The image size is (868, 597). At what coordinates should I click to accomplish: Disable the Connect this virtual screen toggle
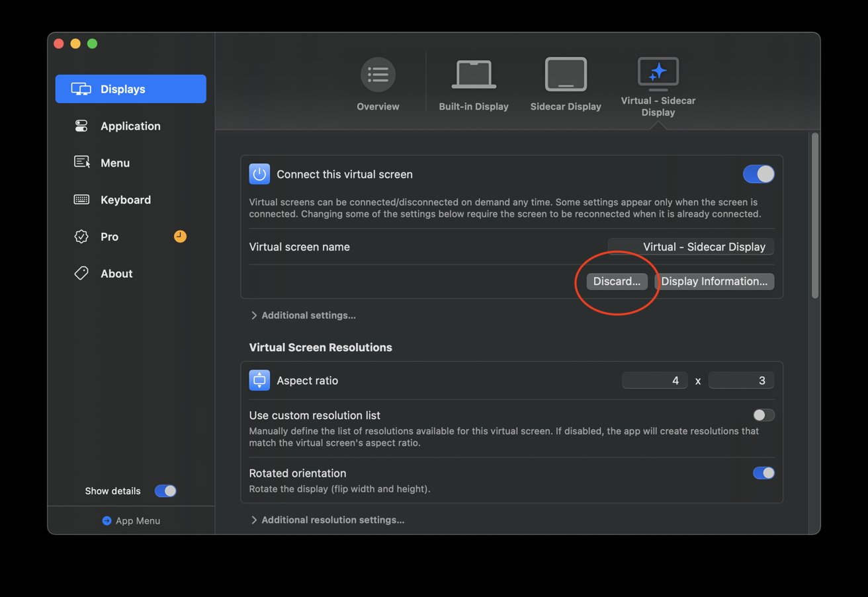[x=758, y=174]
